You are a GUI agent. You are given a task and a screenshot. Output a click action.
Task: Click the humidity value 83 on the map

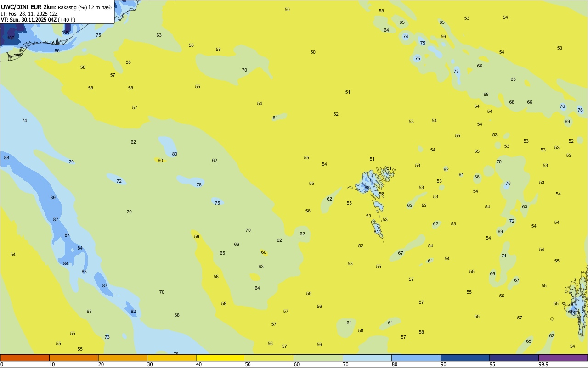pyautogui.click(x=84, y=271)
